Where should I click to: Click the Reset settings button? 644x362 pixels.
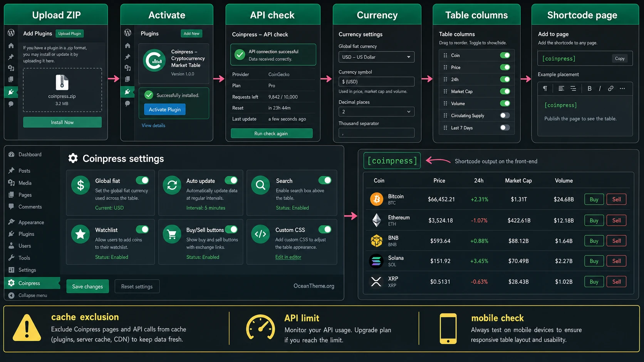click(137, 286)
